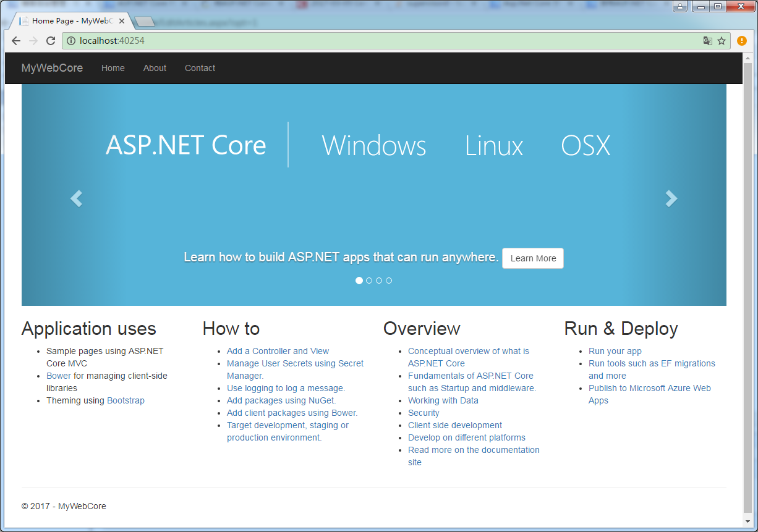Close the Home Page tab
The width and height of the screenshot is (758, 532).
coord(122,21)
